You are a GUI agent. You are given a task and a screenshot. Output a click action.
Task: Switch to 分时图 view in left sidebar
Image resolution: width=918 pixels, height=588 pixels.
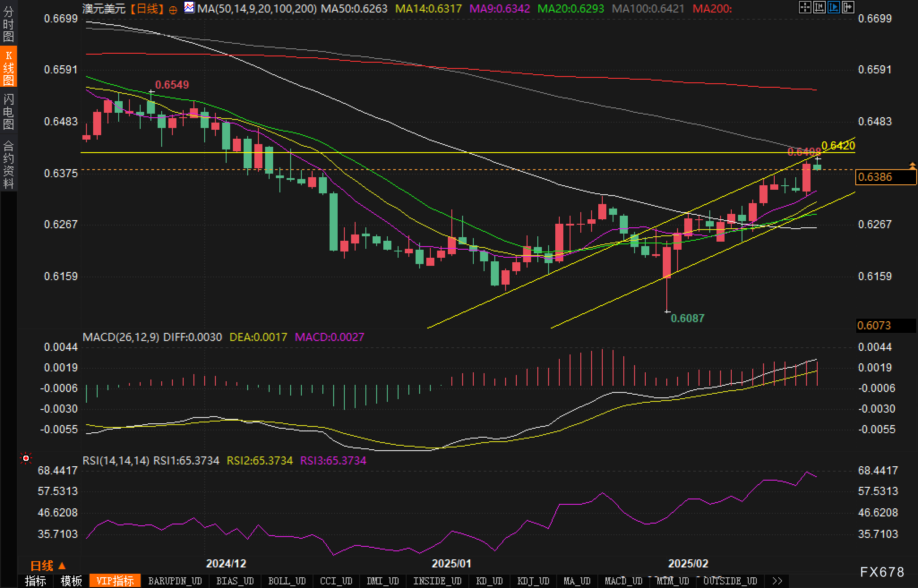pyautogui.click(x=8, y=24)
